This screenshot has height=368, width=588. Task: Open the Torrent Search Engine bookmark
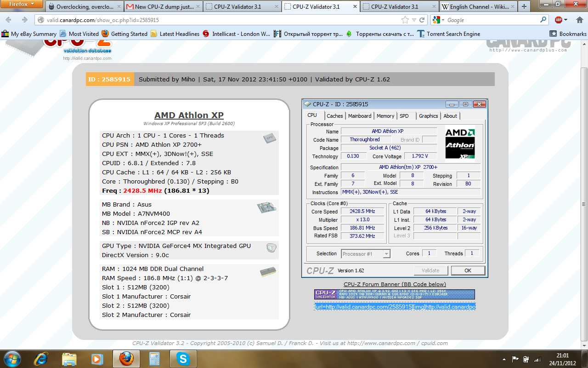point(449,34)
